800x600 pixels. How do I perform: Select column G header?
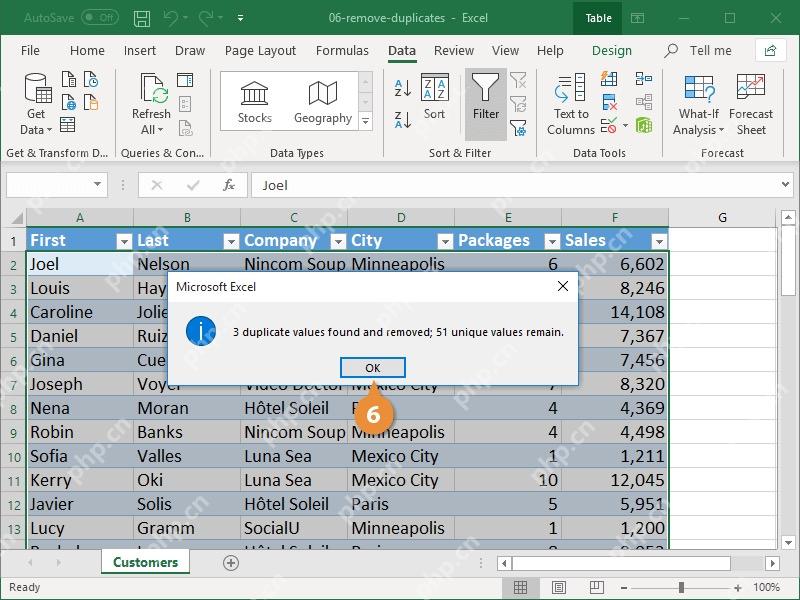(x=722, y=218)
